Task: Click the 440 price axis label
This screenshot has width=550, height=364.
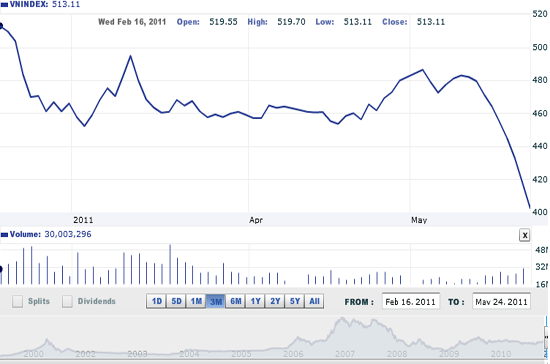Action: pyautogui.click(x=540, y=146)
